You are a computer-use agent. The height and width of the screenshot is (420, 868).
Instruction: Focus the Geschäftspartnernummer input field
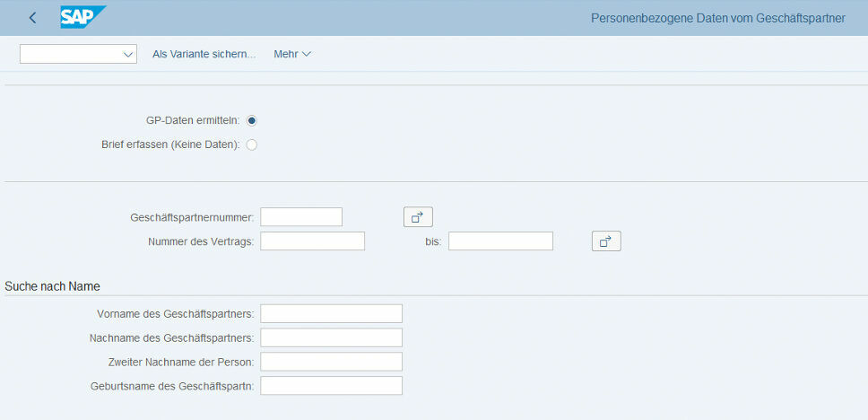(x=301, y=216)
